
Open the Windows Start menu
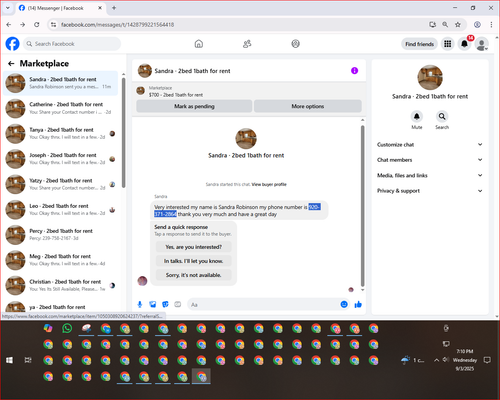[9, 360]
